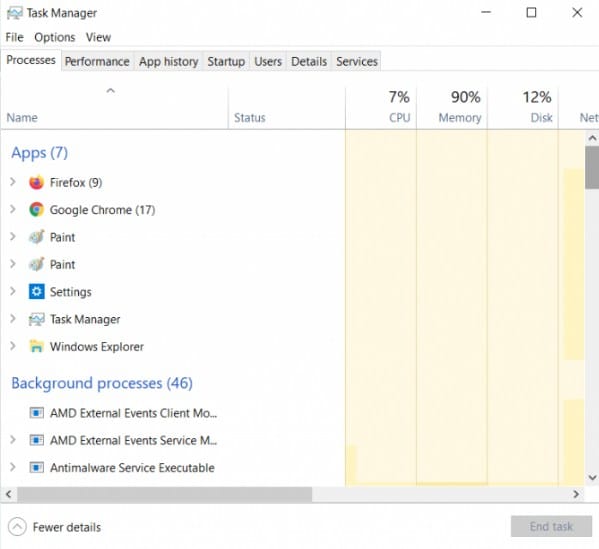Screen dimensions: 599x549
Task: Select the Processes tab
Action: (31, 60)
